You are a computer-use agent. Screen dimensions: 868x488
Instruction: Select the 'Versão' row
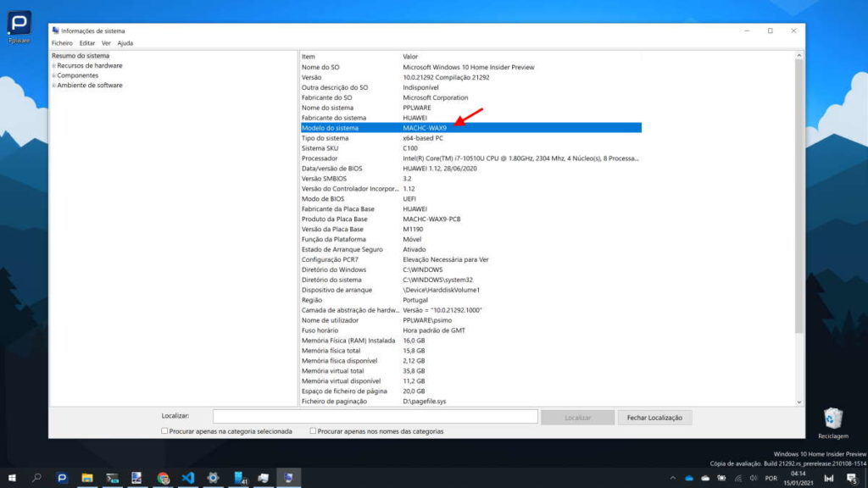(471, 77)
